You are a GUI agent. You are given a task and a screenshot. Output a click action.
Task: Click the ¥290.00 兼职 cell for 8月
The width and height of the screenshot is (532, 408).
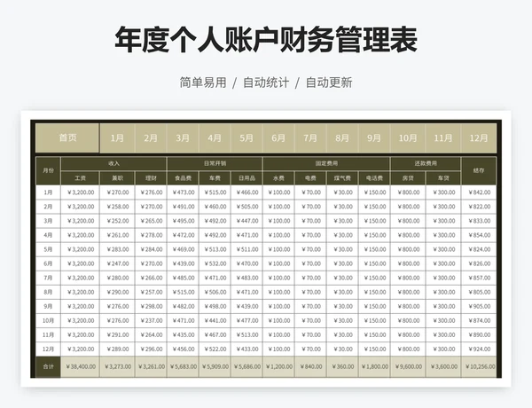(117, 293)
